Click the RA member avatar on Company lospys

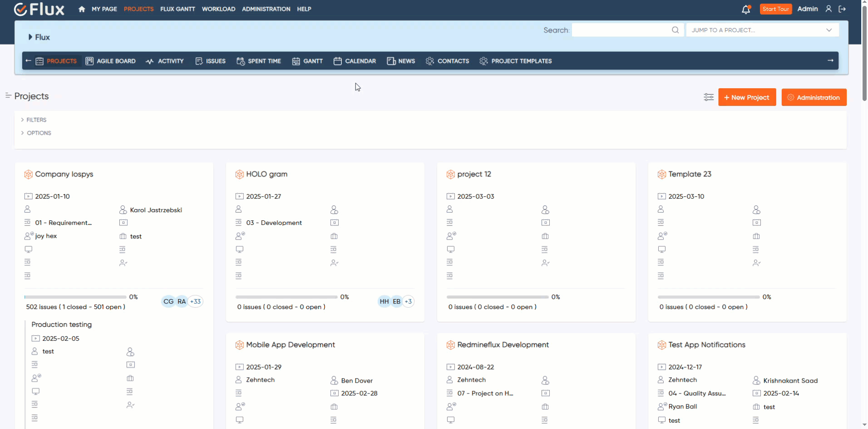pos(182,301)
